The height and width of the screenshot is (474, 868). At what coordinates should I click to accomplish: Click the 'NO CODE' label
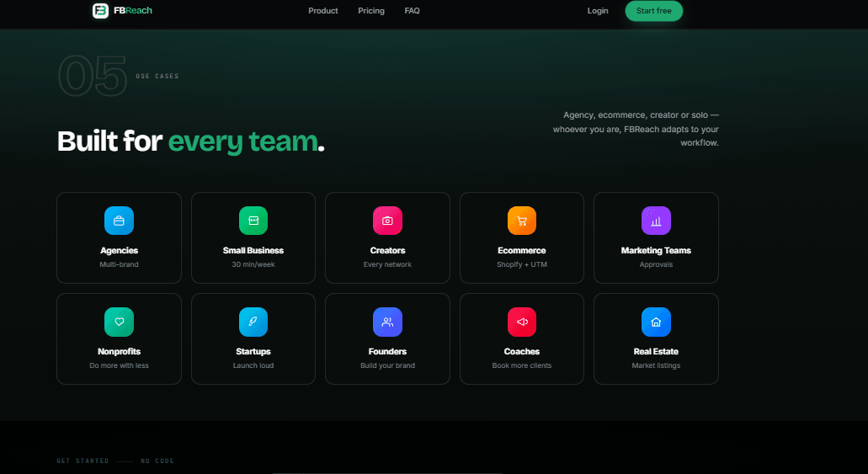click(157, 461)
